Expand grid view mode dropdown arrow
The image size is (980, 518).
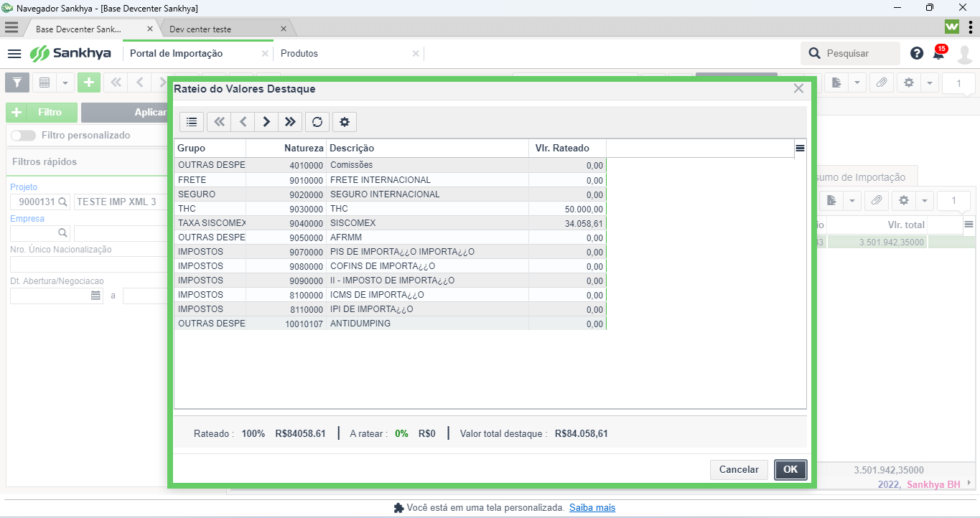(x=65, y=83)
